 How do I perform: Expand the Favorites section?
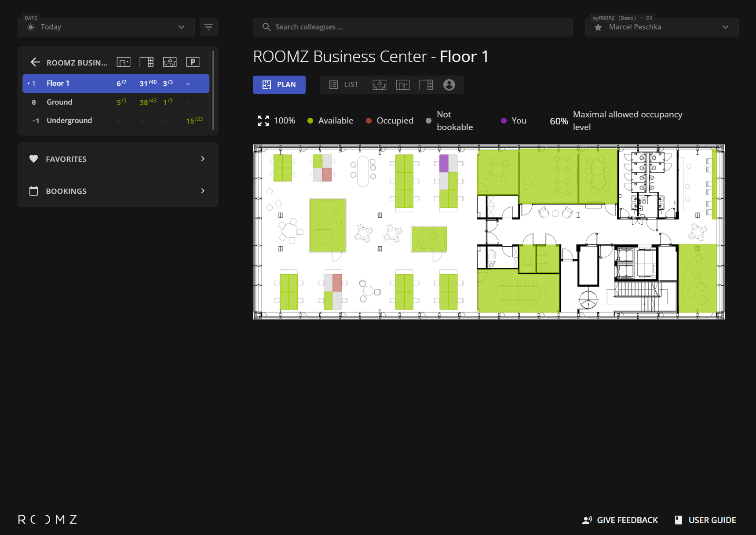point(203,159)
